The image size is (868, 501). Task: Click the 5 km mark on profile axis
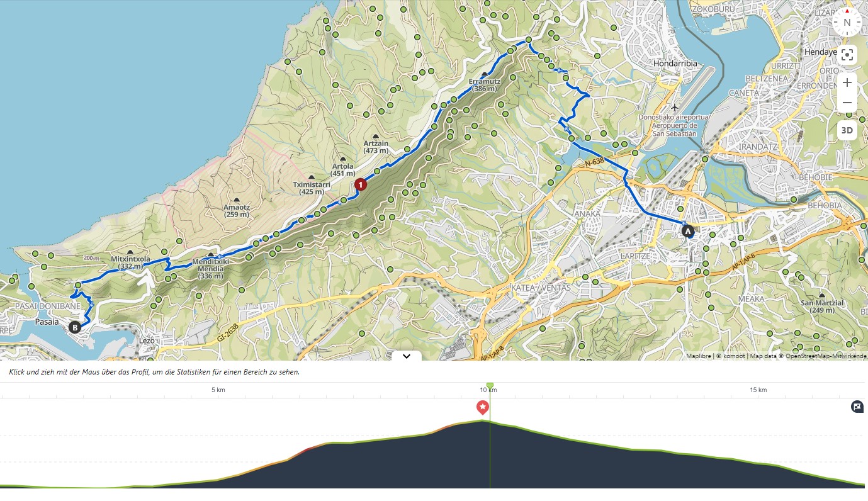tap(218, 390)
